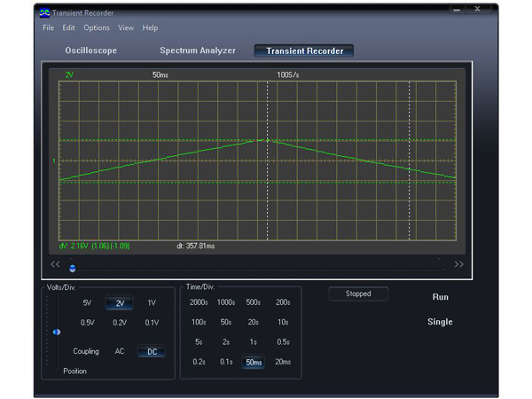Set coupling to AC
This screenshot has width=532, height=399.
click(120, 352)
